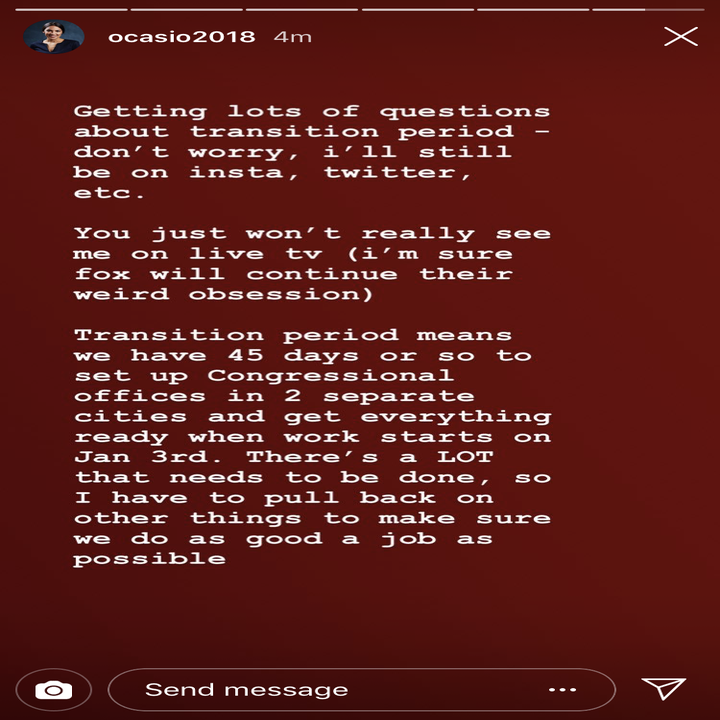Click the last partially filled progress segment
This screenshot has height=720, width=720.
coord(648,9)
